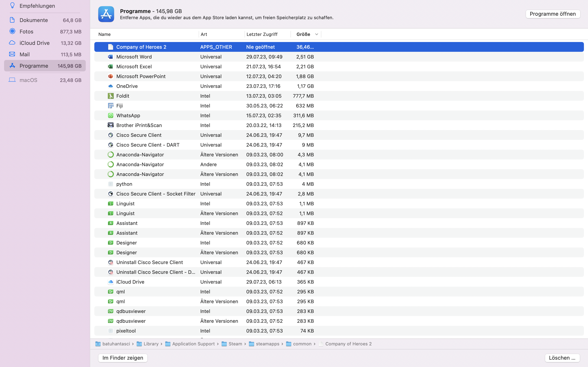Click the Microsoft Excel app icon
Viewport: 588px width, 367px height.
click(x=110, y=66)
